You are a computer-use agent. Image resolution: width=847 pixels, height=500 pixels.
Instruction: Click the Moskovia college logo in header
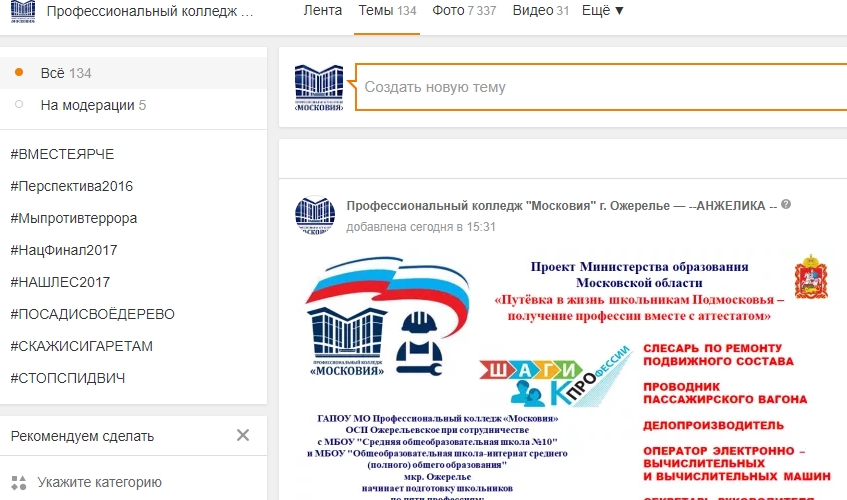click(x=23, y=12)
